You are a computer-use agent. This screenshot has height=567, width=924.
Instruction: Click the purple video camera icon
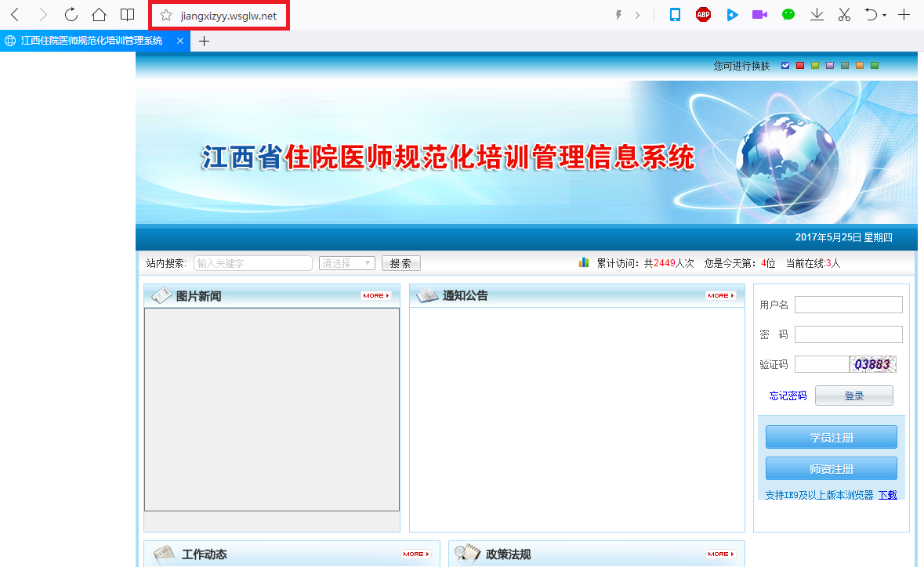pos(759,15)
